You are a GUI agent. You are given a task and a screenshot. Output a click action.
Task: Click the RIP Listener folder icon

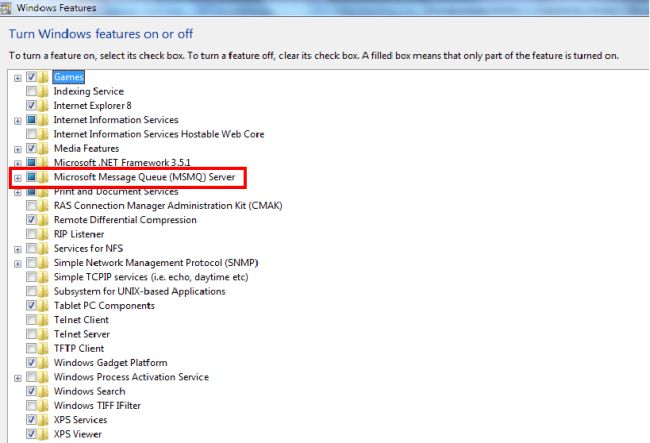43,234
